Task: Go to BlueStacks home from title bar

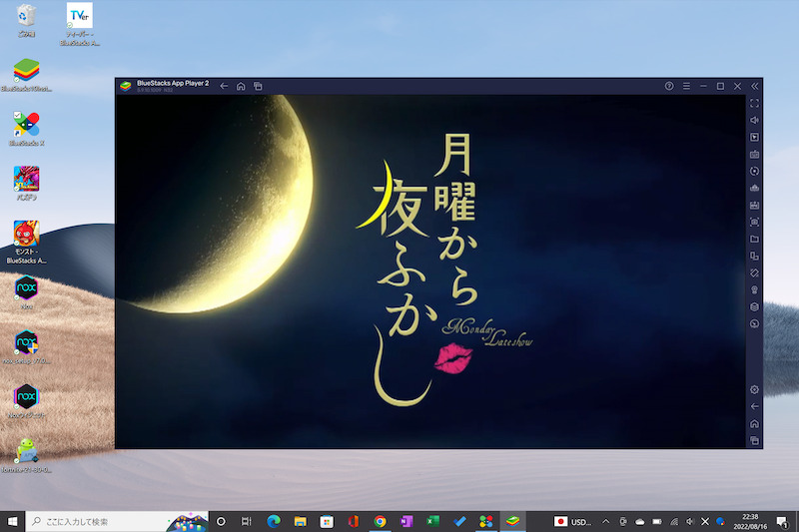Action: [241, 87]
